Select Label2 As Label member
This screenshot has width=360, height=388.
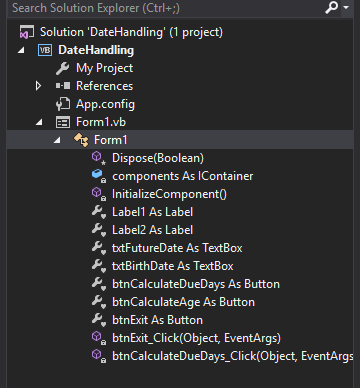click(152, 230)
